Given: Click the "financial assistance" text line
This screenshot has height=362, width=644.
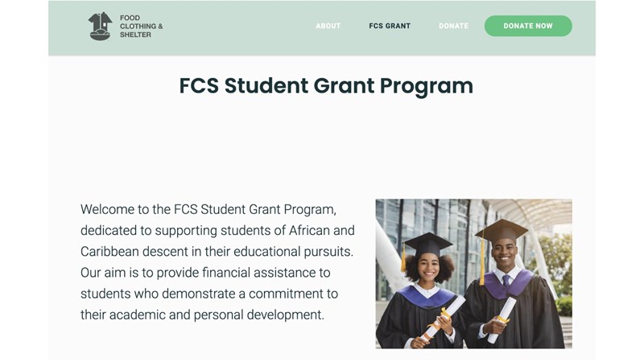Looking at the screenshot, I should (x=205, y=273).
